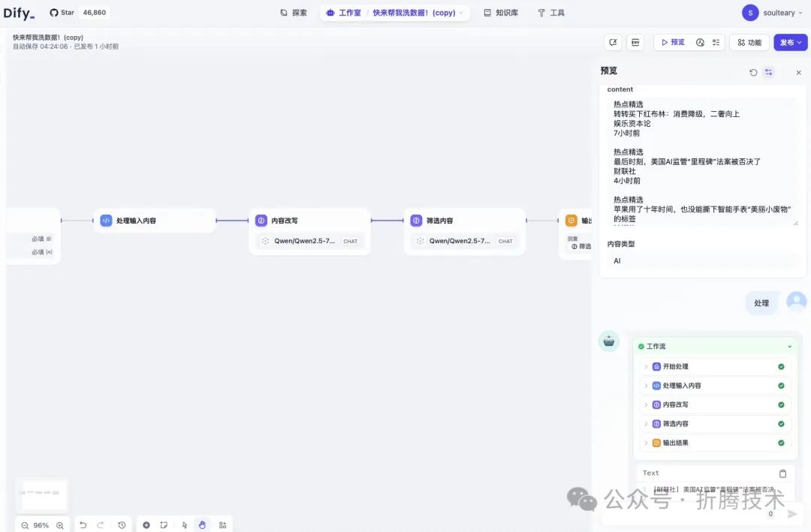Click the organize nodes layout icon
The image size is (811, 532).
[222, 525]
